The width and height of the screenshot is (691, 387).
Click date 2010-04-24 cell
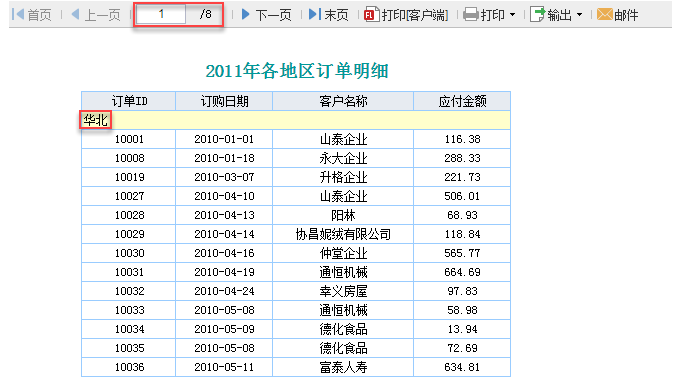[224, 291]
